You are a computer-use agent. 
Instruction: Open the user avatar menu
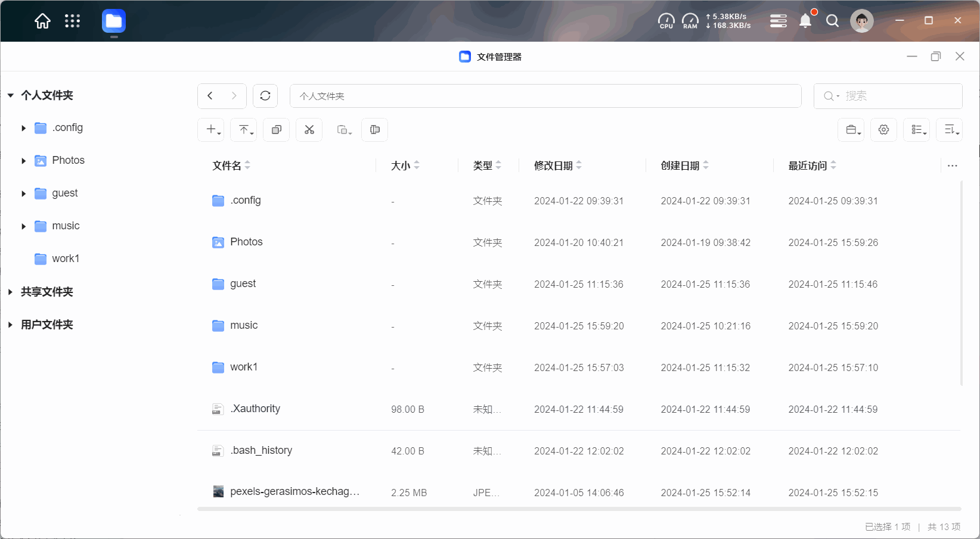click(862, 21)
